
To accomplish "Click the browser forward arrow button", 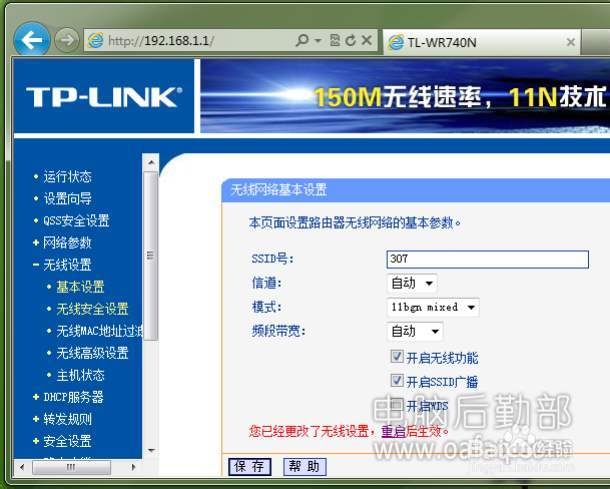I will 67,40.
